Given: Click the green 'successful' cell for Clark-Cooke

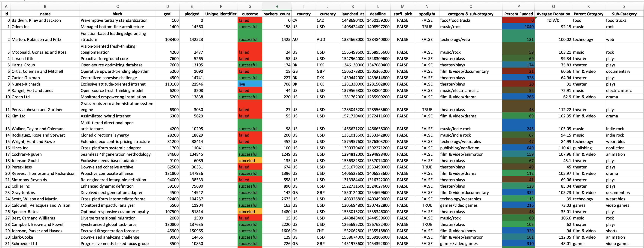Looking at the screenshot, I should [x=250, y=237].
